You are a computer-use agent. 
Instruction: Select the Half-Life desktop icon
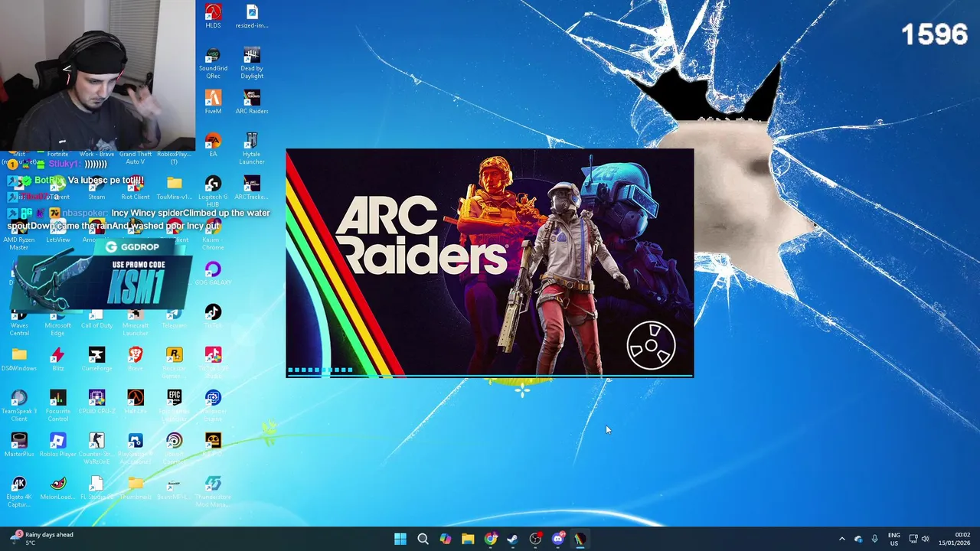pos(136,402)
